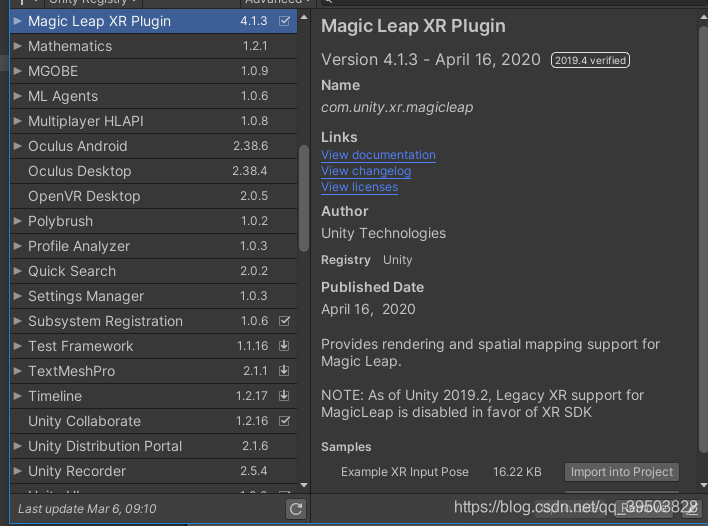This screenshot has width=708, height=526.
Task: Expand Polybrush package versions
Action: (x=18, y=221)
